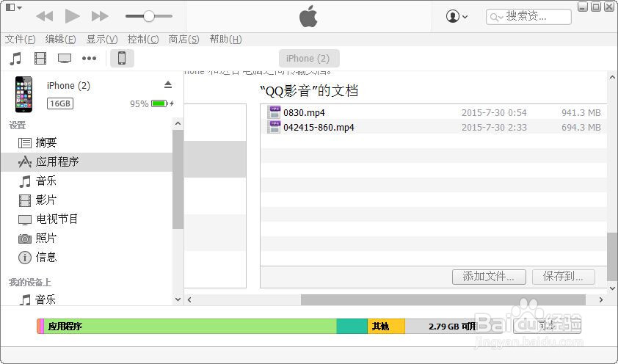Click main pane scroll up arrow
Screen dimensions: 618x364
tap(612, 78)
